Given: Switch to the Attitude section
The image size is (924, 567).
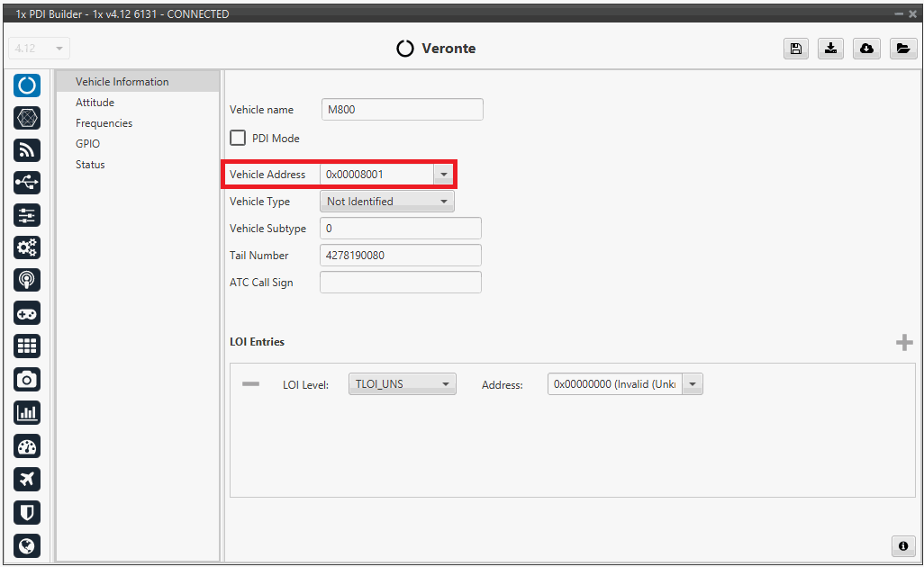Looking at the screenshot, I should pos(95,103).
